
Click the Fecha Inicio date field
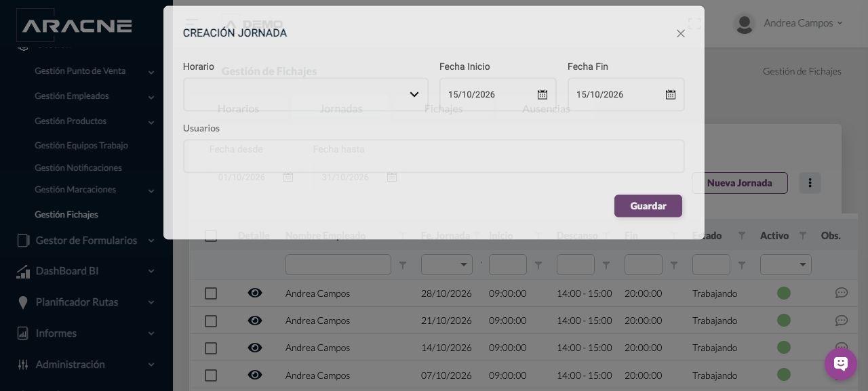click(498, 94)
